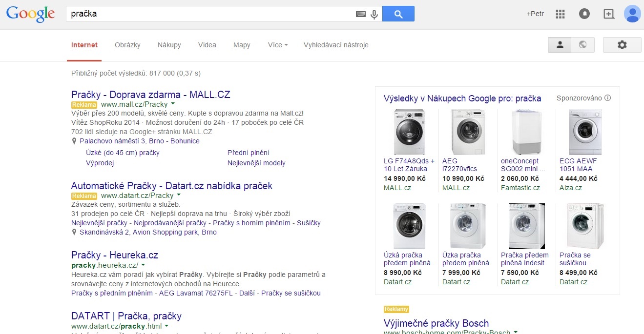Open the Pračka předem plněná Indesit thumbnail
This screenshot has height=334, width=644.
[x=526, y=226]
